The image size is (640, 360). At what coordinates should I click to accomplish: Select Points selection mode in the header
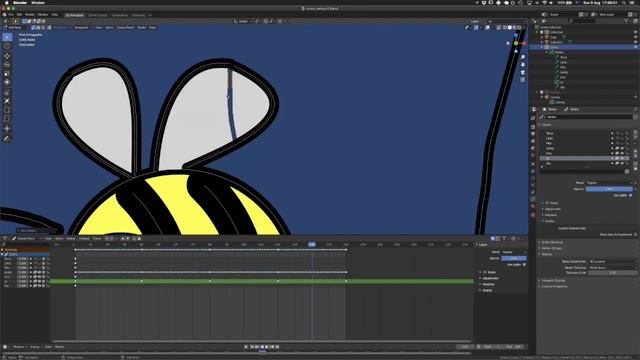(34, 27)
